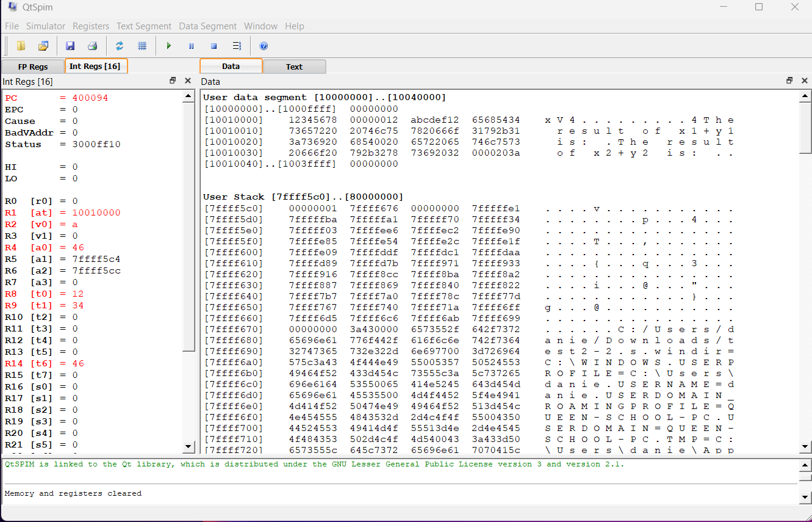The width and height of the screenshot is (812, 522).
Task: Open the Registers menu
Action: [x=91, y=26]
